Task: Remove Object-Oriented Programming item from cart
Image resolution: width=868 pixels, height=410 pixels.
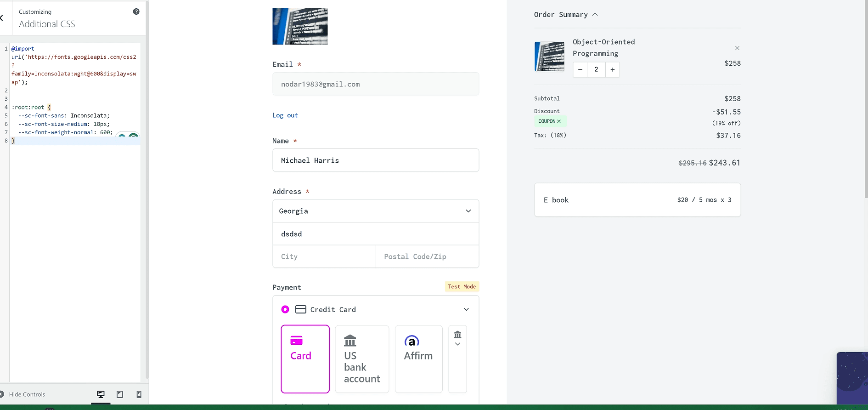Action: [737, 48]
